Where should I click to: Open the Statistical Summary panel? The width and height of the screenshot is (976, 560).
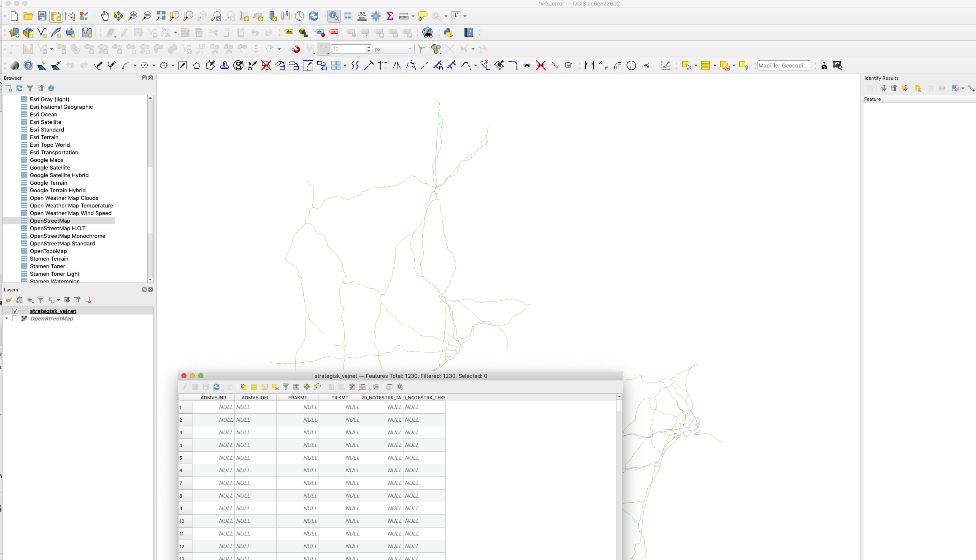tap(389, 16)
